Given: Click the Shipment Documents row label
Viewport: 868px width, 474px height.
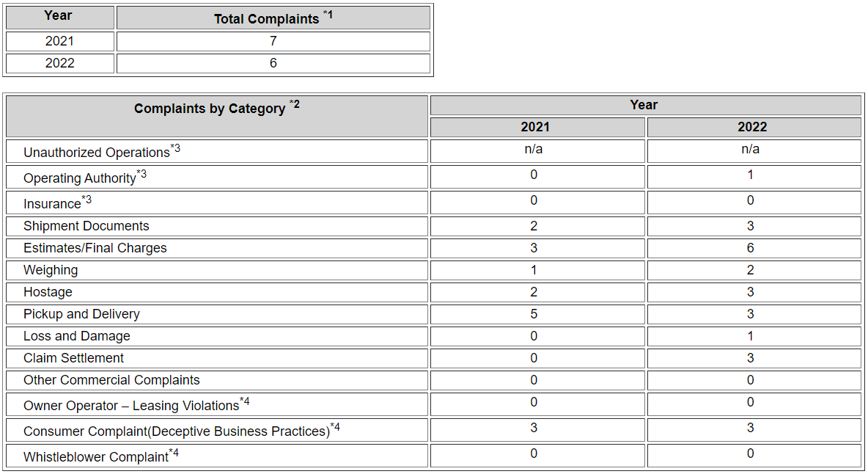Looking at the screenshot, I should tap(87, 226).
